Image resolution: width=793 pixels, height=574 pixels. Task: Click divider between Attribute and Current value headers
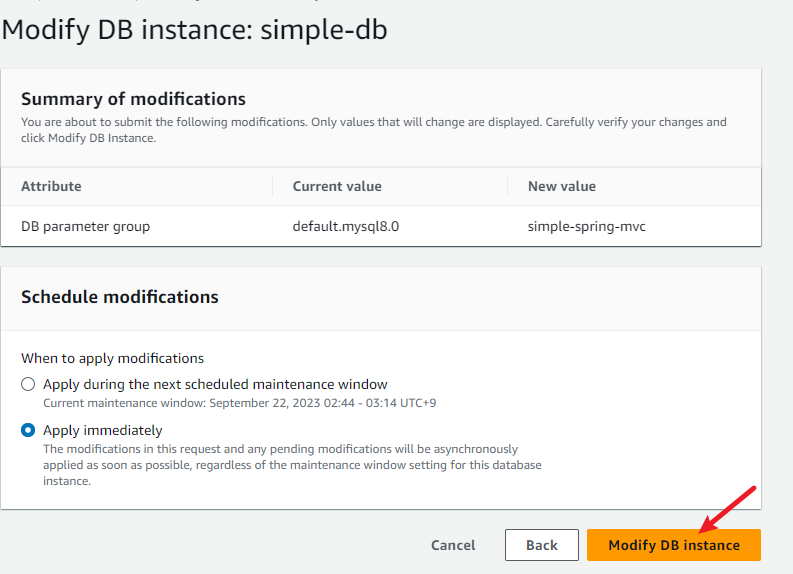272,186
